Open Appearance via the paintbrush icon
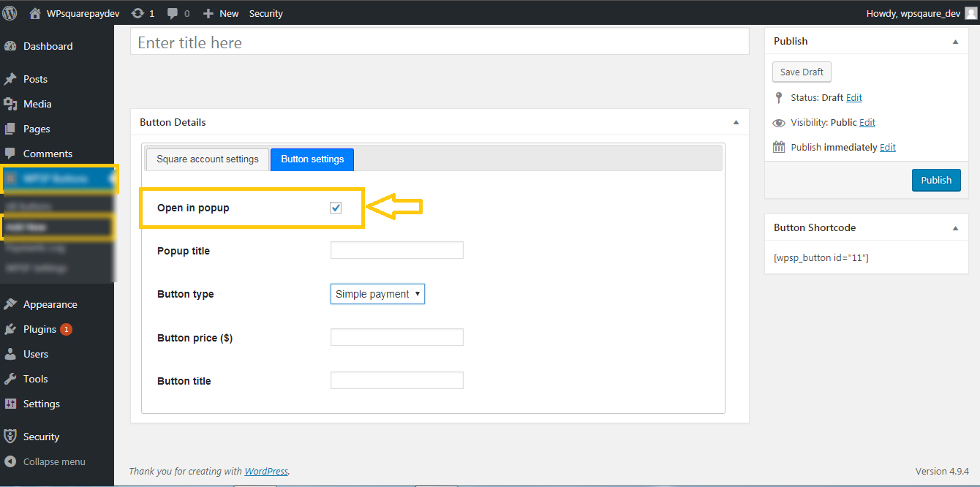980x487 pixels. (10, 304)
